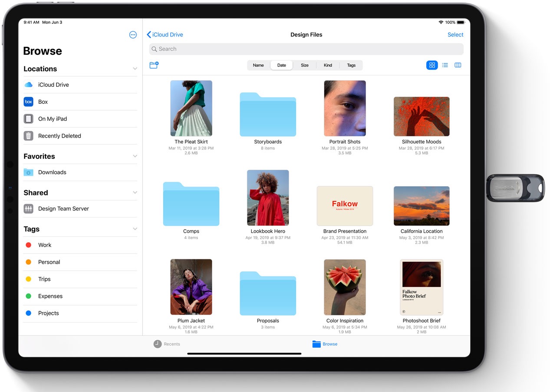550x392 pixels.
Task: Click the '54.1 MB' file size text
Action: 345,243
